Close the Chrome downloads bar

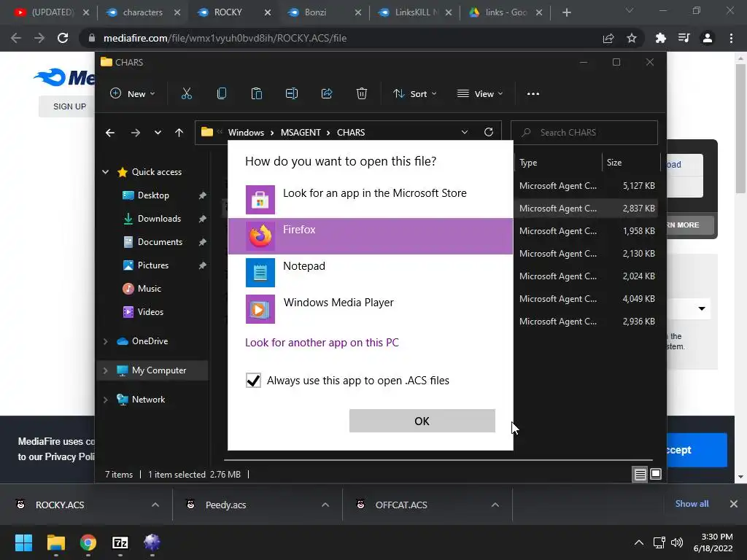pos(734,504)
